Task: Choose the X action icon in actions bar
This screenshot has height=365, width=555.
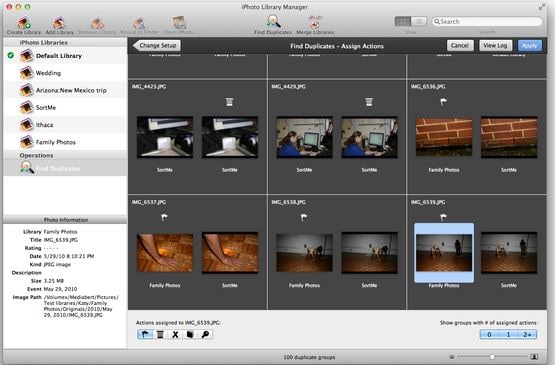Action: [175, 334]
